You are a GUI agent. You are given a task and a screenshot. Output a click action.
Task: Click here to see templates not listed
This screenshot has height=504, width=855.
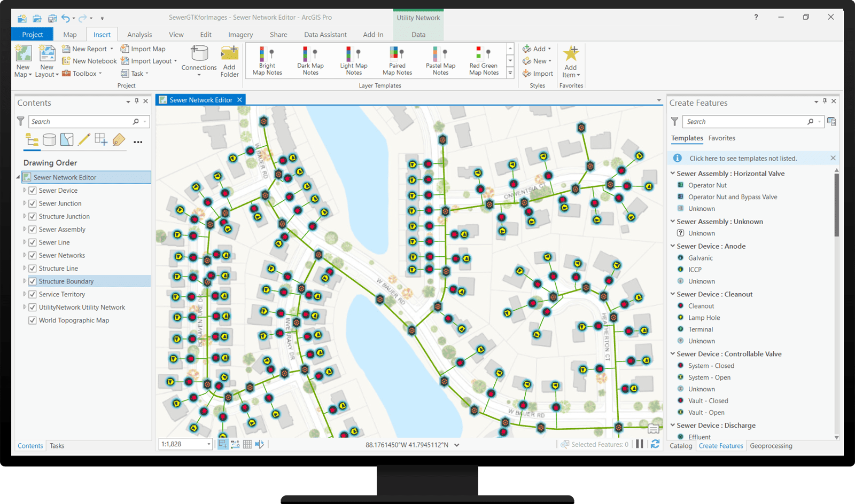743,159
